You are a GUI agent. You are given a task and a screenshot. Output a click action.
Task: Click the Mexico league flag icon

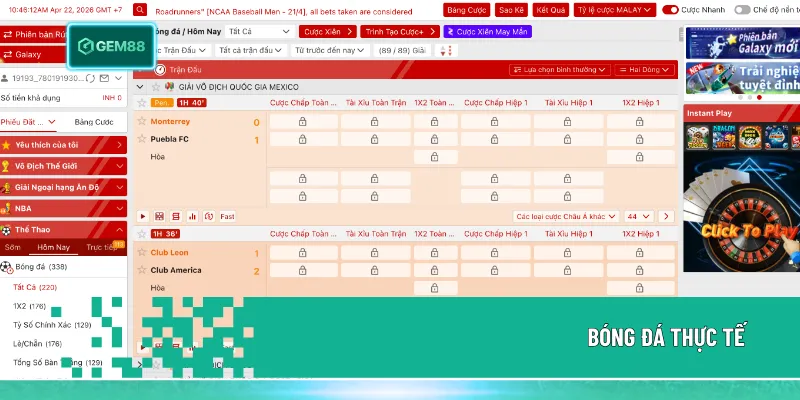pos(169,87)
